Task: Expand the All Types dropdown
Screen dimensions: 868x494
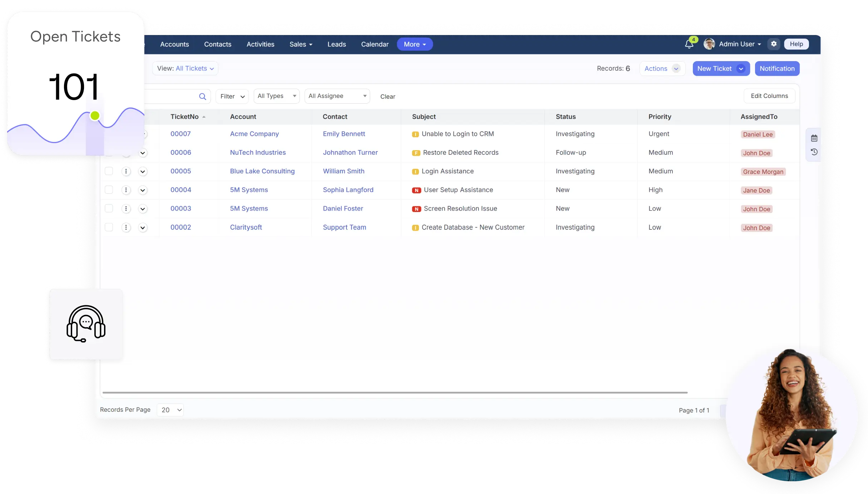Action: (276, 96)
